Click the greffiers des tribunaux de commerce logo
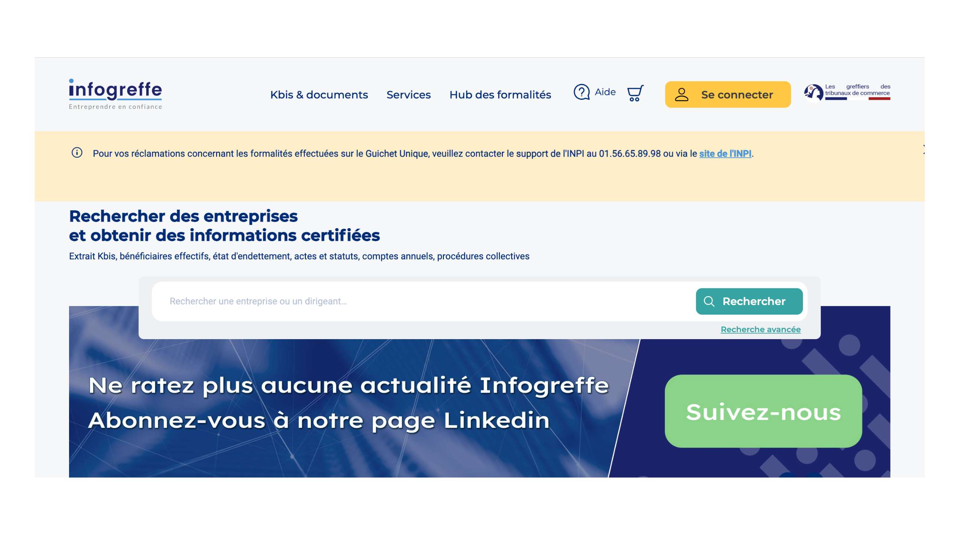 click(x=847, y=92)
